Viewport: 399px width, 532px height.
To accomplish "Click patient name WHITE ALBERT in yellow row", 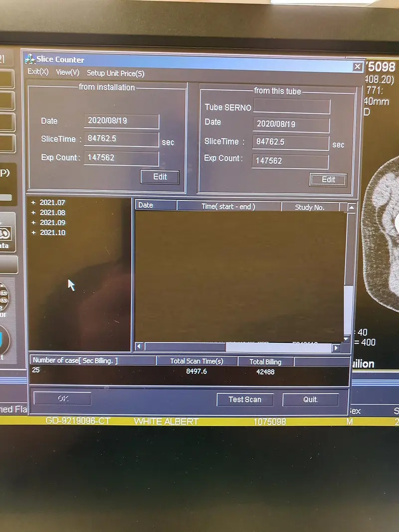I will 166,421.
